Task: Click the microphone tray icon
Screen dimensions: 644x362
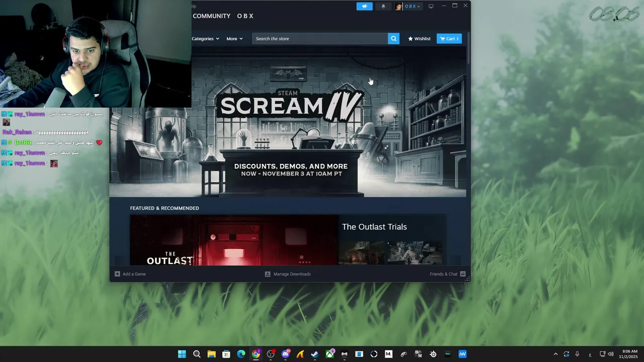Action: tap(577, 354)
